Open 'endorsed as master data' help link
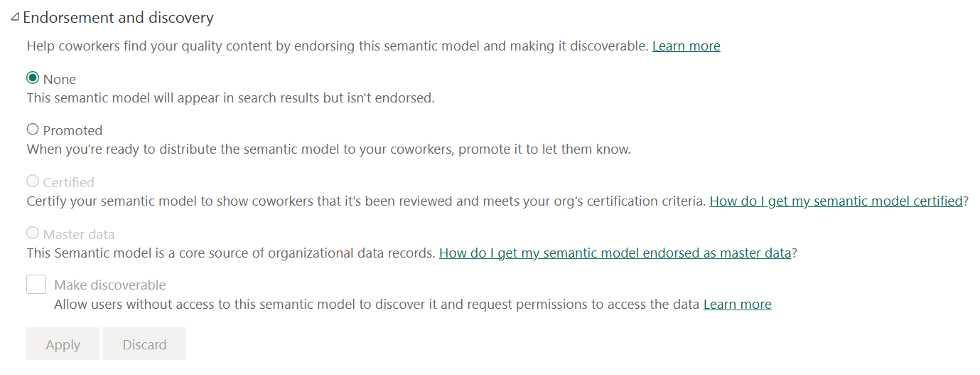This screenshot has height=375, width=980. tap(615, 253)
